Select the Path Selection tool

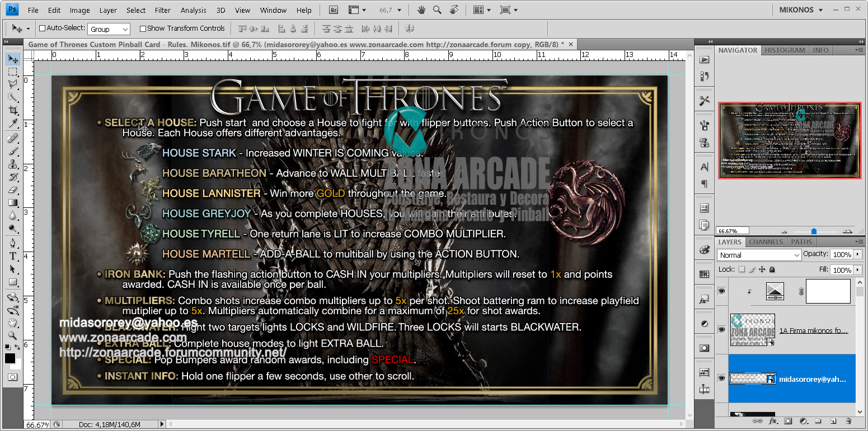pyautogui.click(x=13, y=269)
